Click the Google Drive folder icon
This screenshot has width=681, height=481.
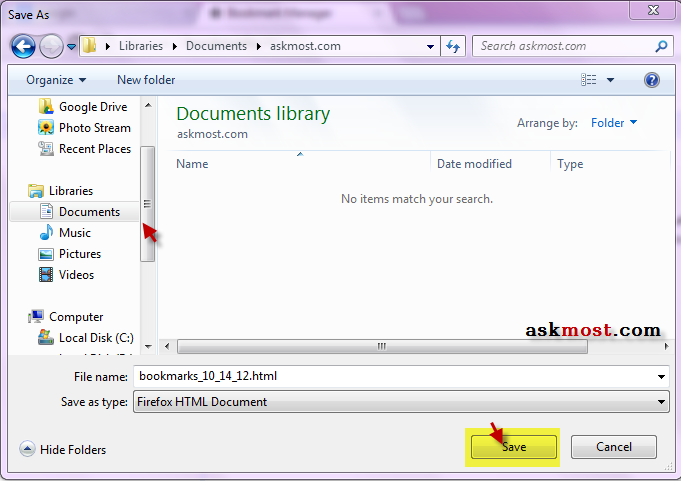pyautogui.click(x=46, y=107)
